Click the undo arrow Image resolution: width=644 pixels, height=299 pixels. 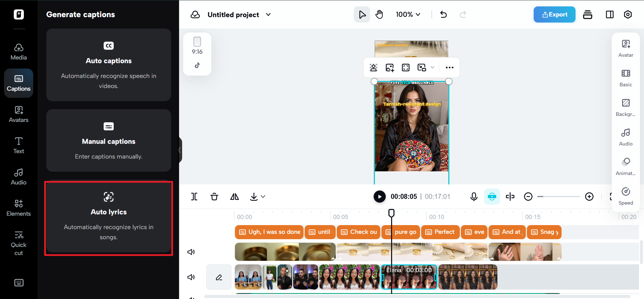pyautogui.click(x=443, y=14)
